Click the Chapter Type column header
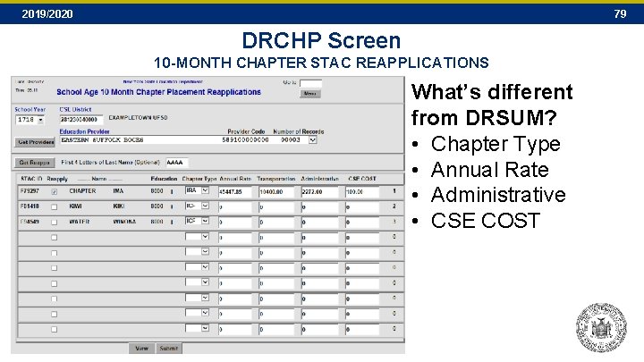The image size is (644, 362). (199, 179)
